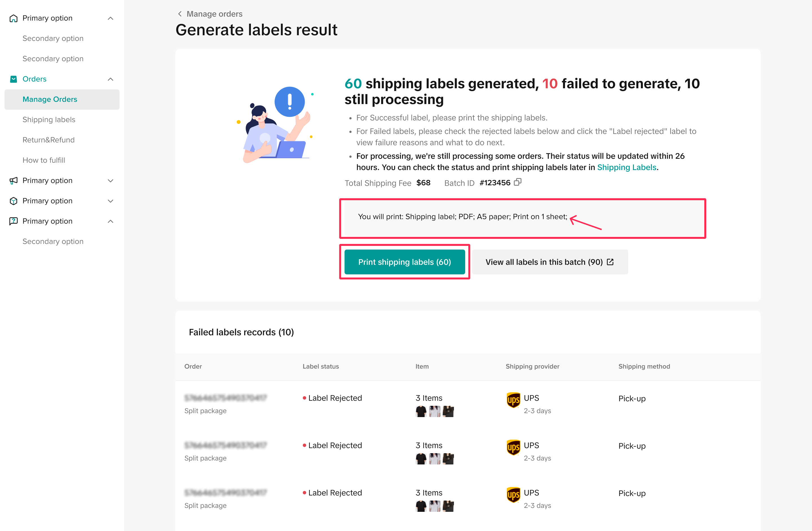Click the home icon in sidebar

(x=14, y=18)
